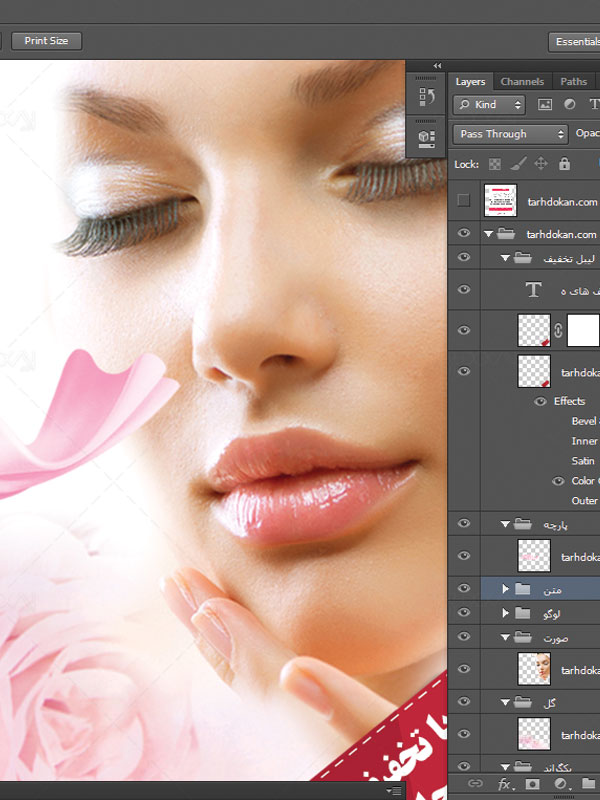Filter layers by type (T) icon
Screen dimensions: 600x800
(x=594, y=105)
